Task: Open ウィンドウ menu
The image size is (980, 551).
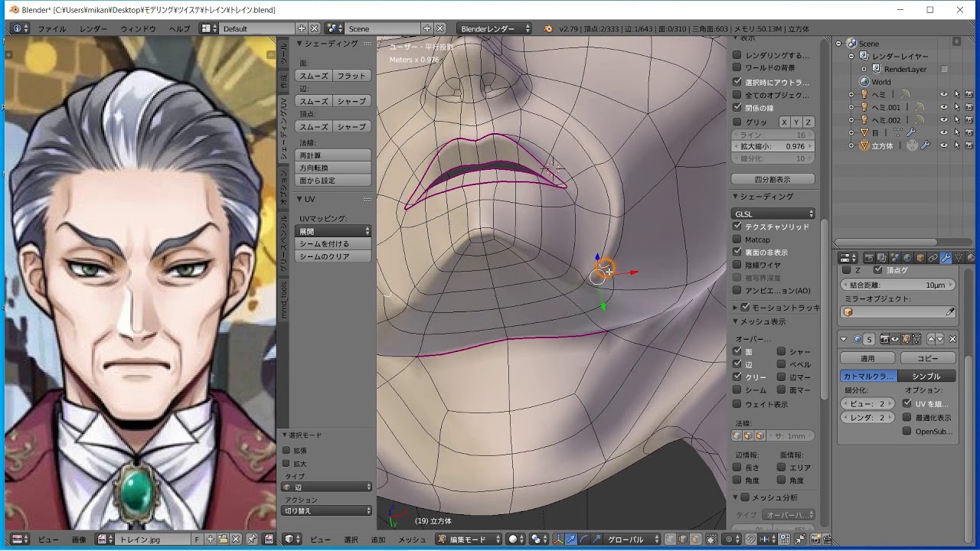Action: pyautogui.click(x=138, y=29)
